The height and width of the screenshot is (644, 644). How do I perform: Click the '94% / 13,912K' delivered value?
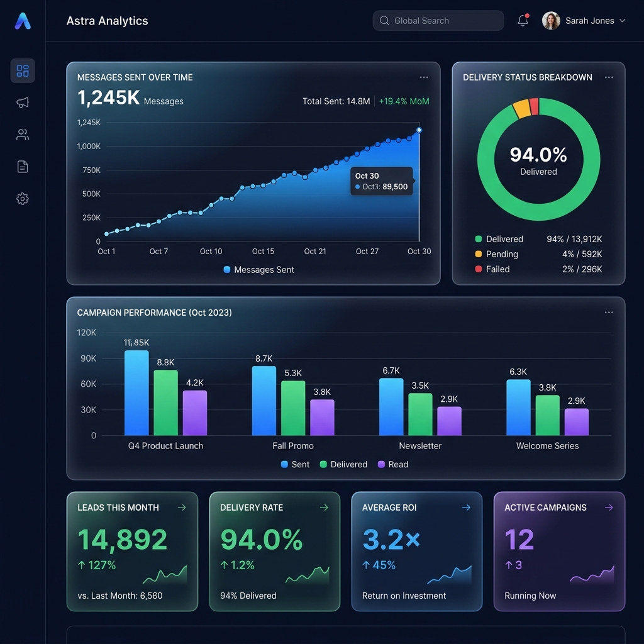coord(574,239)
